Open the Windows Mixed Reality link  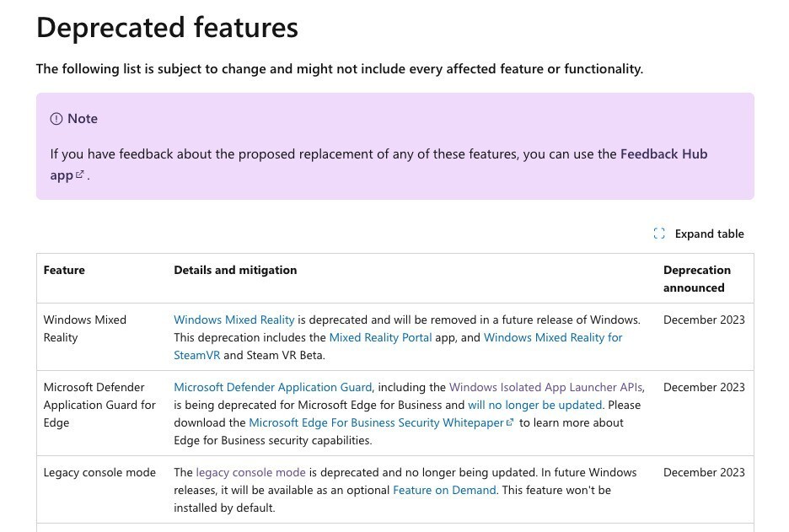point(234,320)
